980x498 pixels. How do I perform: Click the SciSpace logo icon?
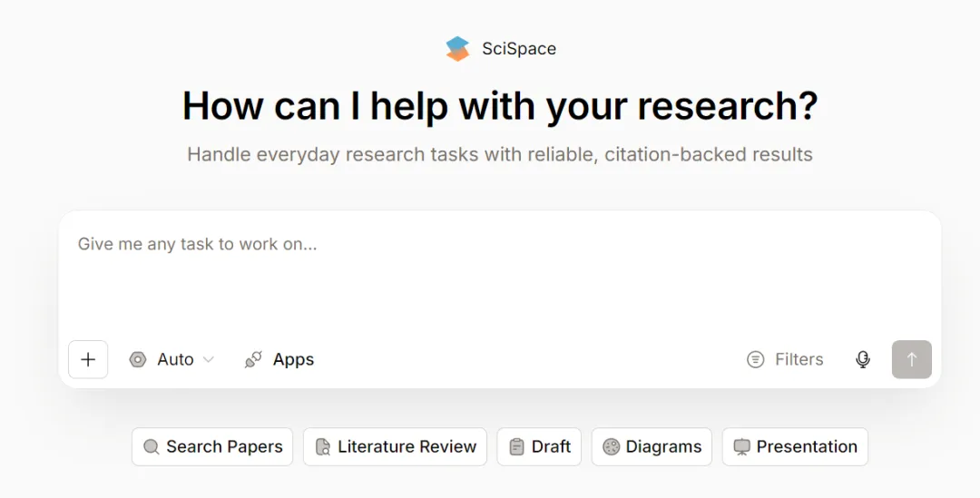[457, 49]
